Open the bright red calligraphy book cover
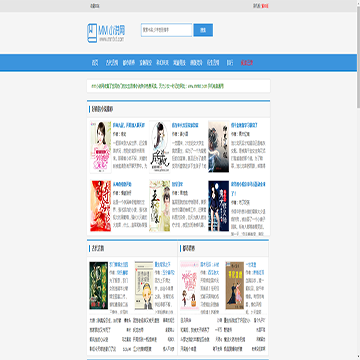 click(101, 206)
